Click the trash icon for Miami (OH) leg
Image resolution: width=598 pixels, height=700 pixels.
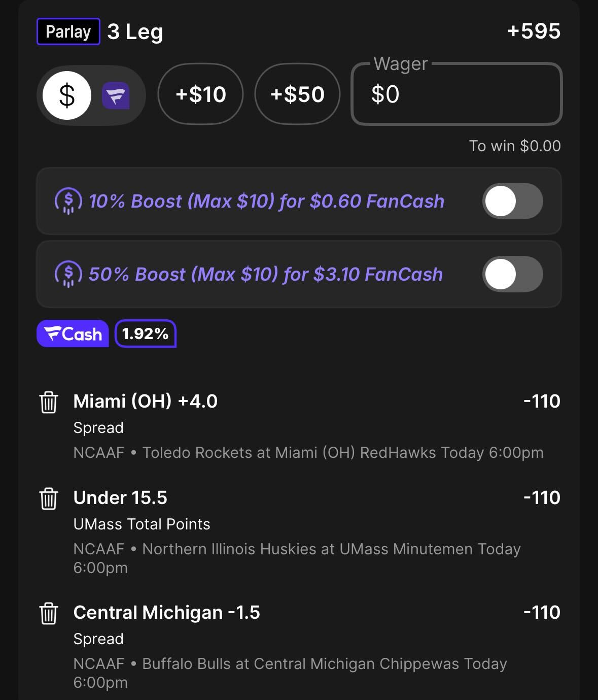coord(48,401)
